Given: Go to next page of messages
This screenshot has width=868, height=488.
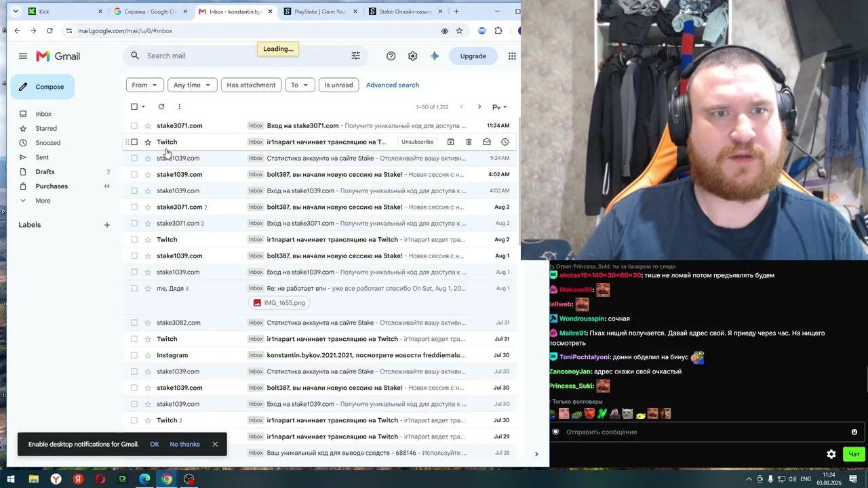Looking at the screenshot, I should coord(479,107).
